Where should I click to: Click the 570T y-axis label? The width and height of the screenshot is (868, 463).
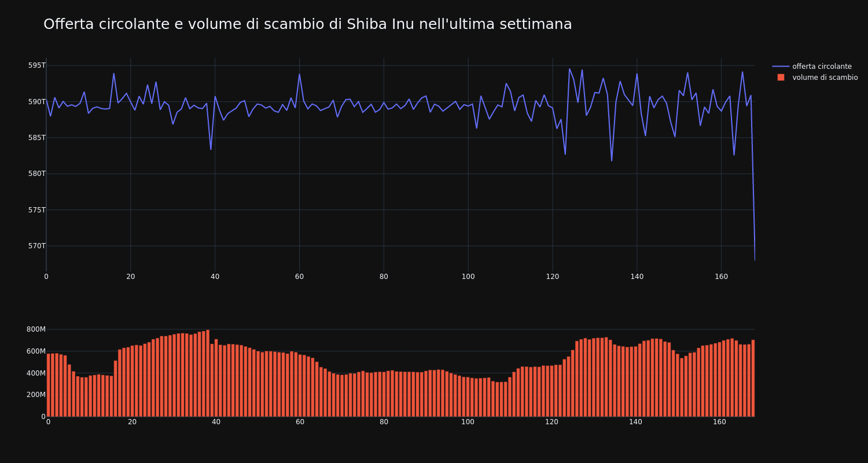point(36,246)
